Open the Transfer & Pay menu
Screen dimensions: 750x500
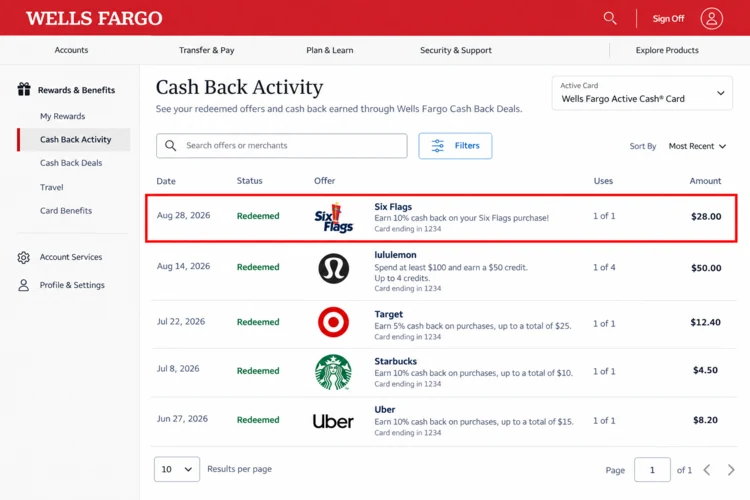point(207,50)
